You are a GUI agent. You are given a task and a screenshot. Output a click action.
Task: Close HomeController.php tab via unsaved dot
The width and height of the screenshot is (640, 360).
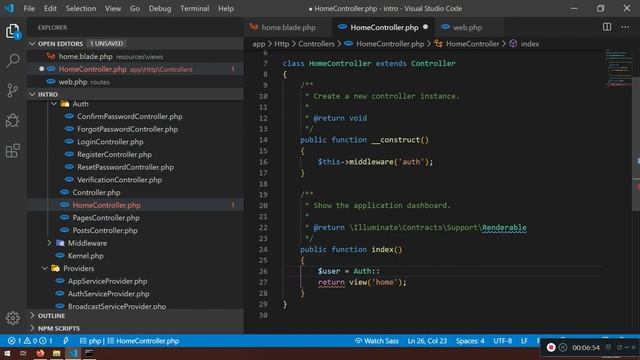pos(426,27)
